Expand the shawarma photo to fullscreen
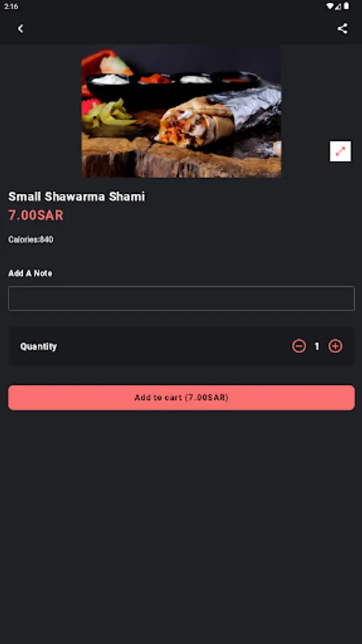Viewport: 362px width, 644px height. pos(341,151)
